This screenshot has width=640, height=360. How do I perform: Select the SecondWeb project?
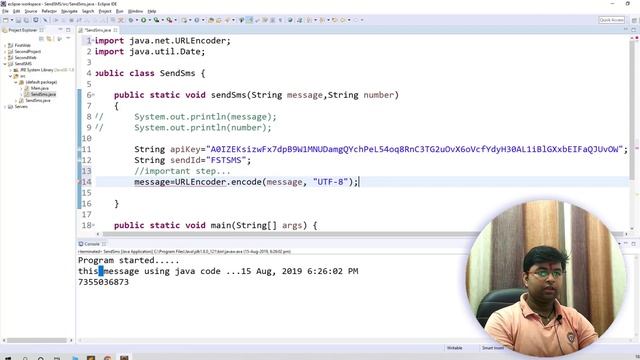click(x=25, y=58)
